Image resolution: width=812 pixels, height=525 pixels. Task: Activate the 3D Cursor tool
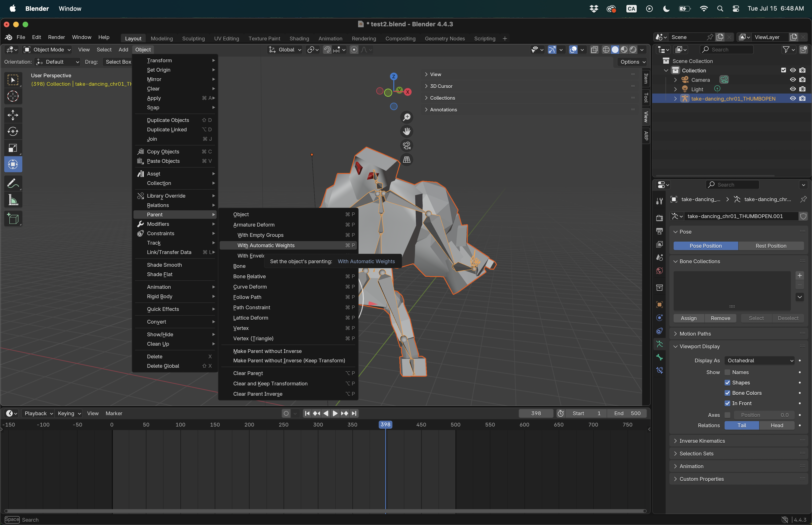[x=13, y=97]
